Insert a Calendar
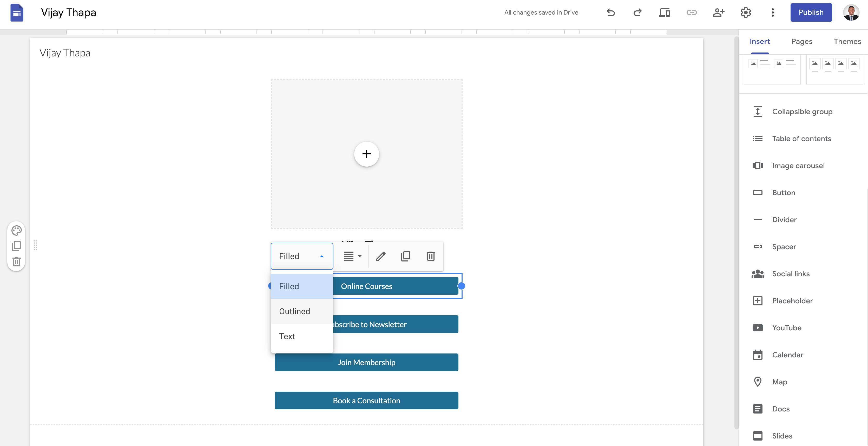Screen dimensions: 868x446 [x=803, y=355]
